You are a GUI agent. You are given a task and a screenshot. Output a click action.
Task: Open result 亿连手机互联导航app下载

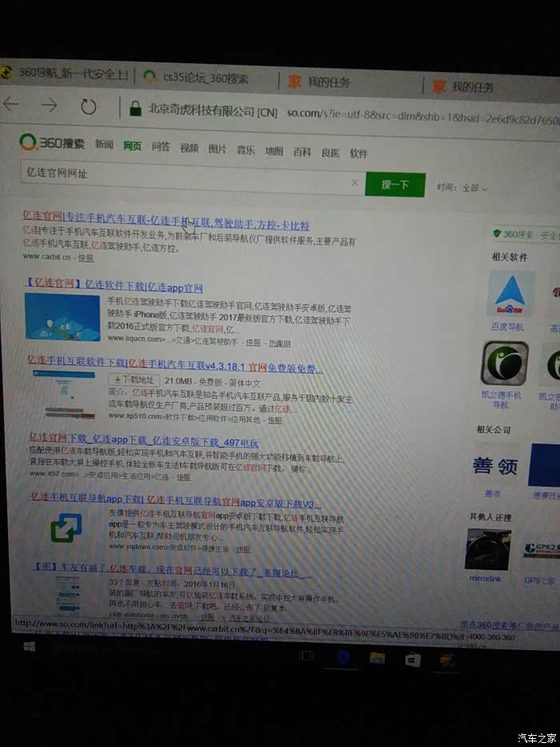[175, 500]
